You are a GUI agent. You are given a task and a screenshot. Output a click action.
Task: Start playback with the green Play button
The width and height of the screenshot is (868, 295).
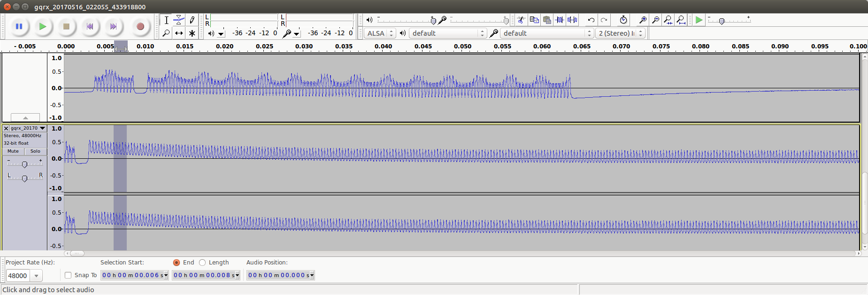click(x=43, y=26)
